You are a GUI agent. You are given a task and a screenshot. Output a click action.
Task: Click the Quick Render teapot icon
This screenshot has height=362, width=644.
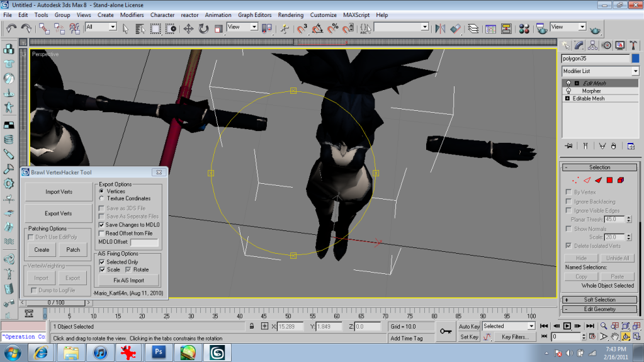[x=595, y=30]
